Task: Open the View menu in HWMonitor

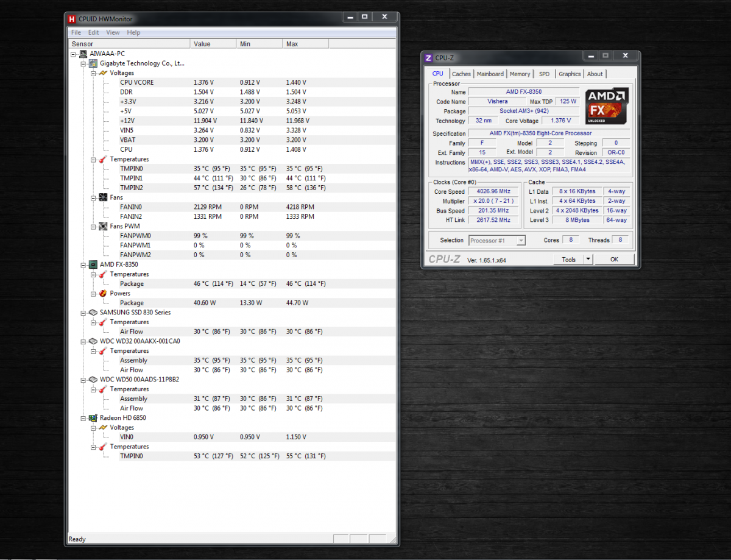Action: [x=113, y=32]
